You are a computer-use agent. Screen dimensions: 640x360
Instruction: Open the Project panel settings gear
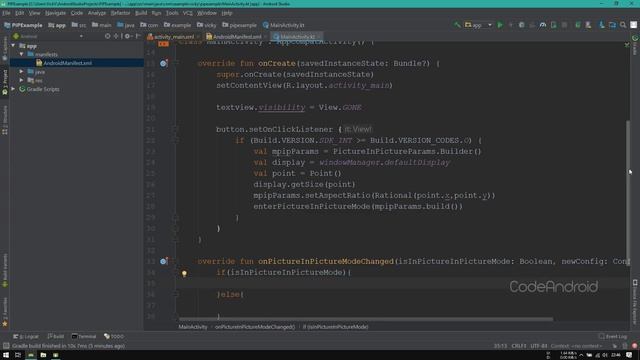tap(127, 36)
